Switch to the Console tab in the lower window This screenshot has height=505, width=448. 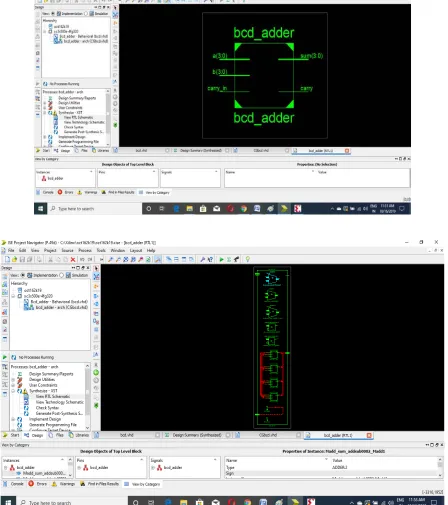pyautogui.click(x=14, y=484)
